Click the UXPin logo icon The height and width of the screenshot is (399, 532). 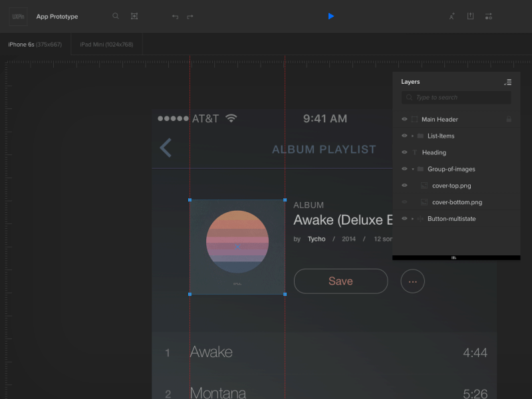tap(17, 16)
